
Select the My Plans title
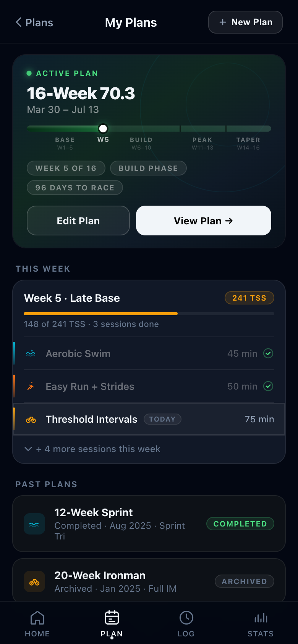(x=131, y=22)
